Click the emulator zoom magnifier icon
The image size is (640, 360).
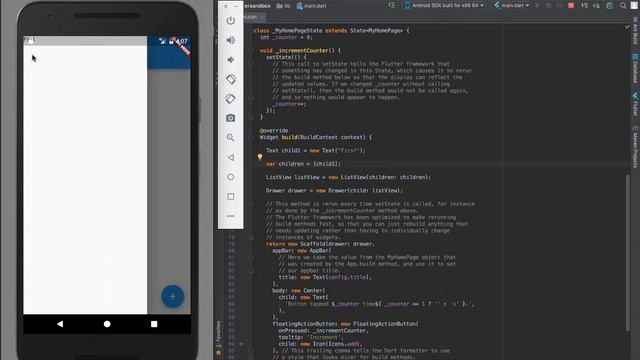tap(231, 138)
